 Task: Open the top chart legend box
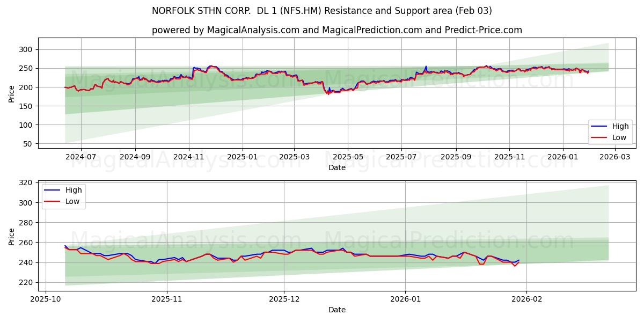point(610,132)
